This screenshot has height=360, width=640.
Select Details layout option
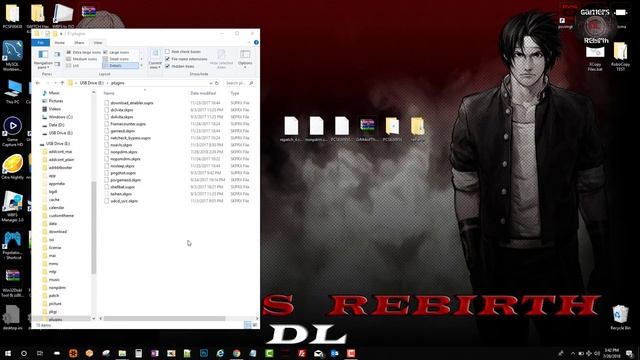120,65
